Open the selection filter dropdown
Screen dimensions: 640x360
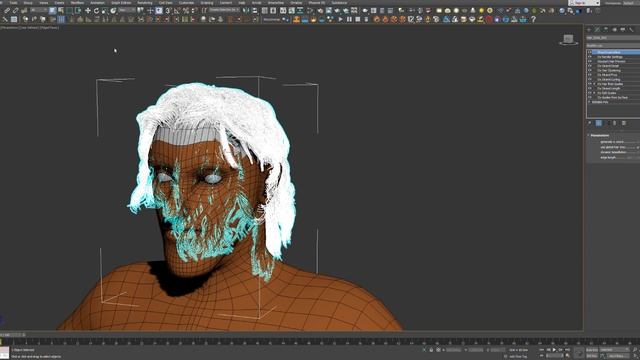pos(39,10)
